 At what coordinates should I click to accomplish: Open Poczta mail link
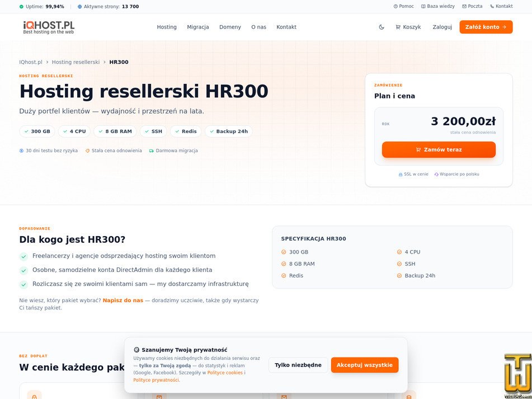(x=472, y=6)
